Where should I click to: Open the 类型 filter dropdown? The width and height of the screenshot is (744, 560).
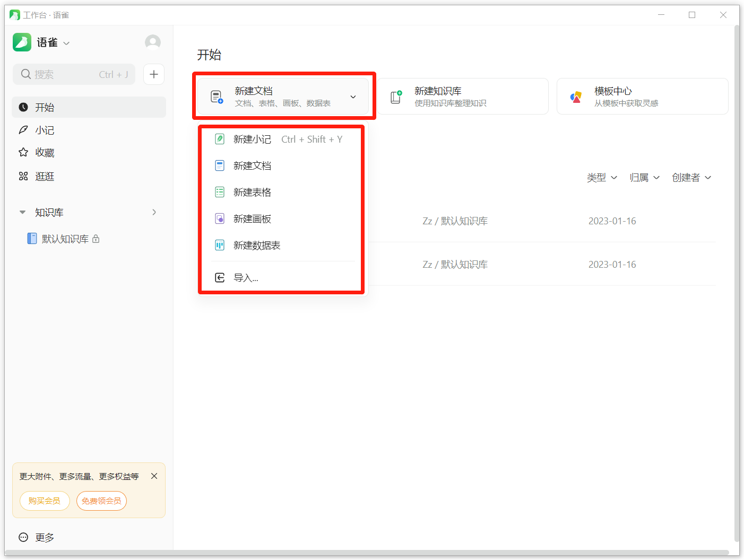[x=602, y=178]
